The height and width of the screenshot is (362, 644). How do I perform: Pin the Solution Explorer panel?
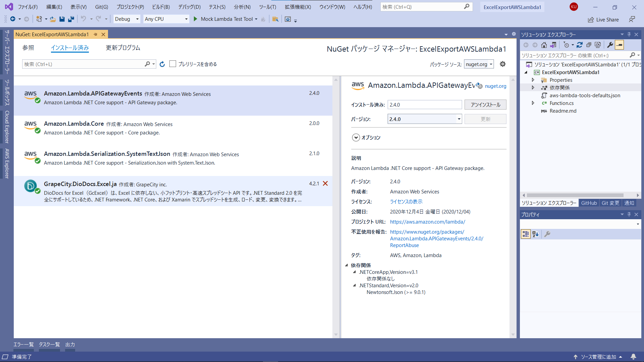[629, 35]
